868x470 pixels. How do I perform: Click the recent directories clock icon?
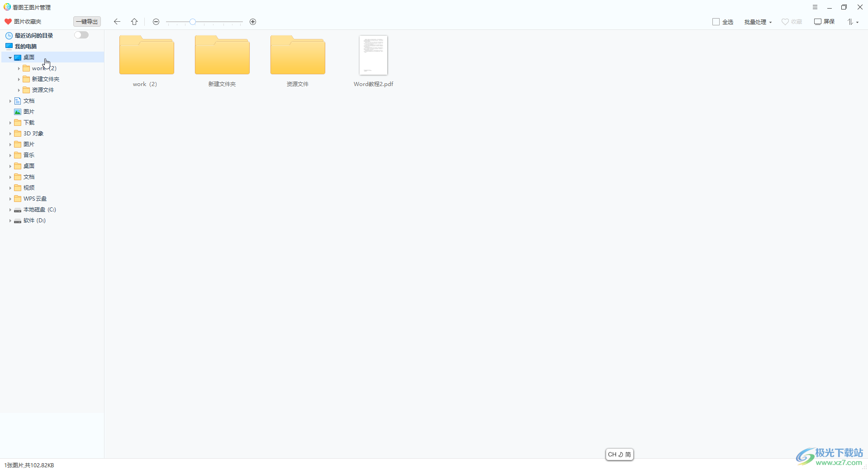pos(9,35)
